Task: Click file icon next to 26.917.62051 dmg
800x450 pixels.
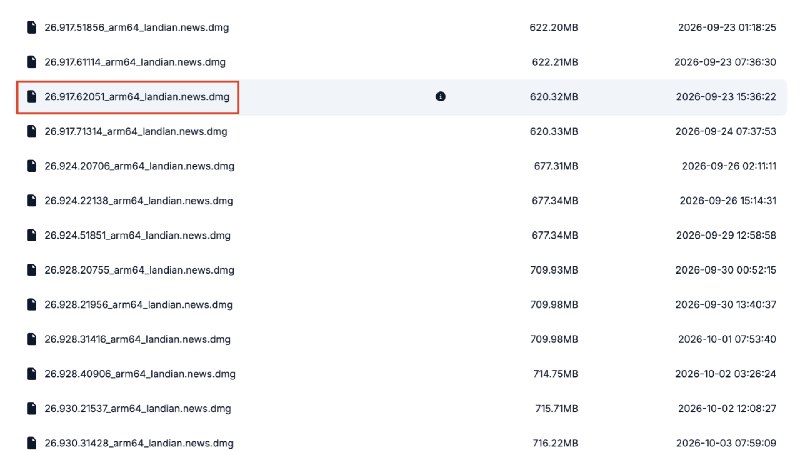Action: 32,96
